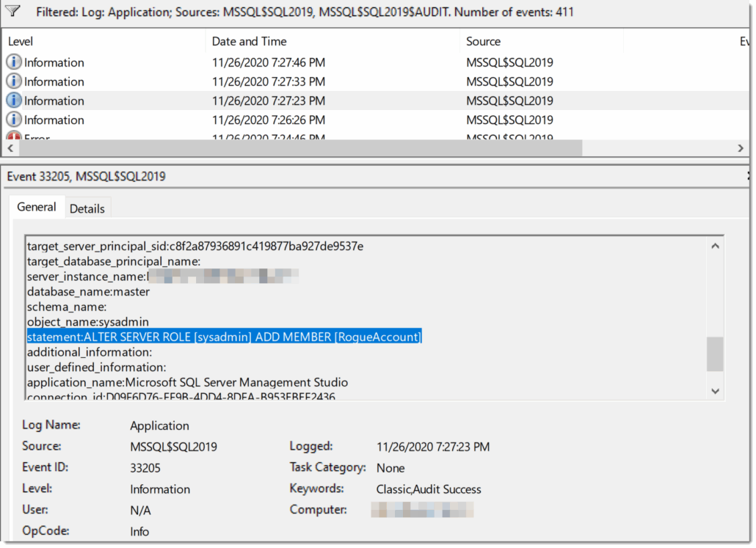Click the Information icon on the selected 7:27:23 event
This screenshot has width=756, height=548.
point(13,101)
